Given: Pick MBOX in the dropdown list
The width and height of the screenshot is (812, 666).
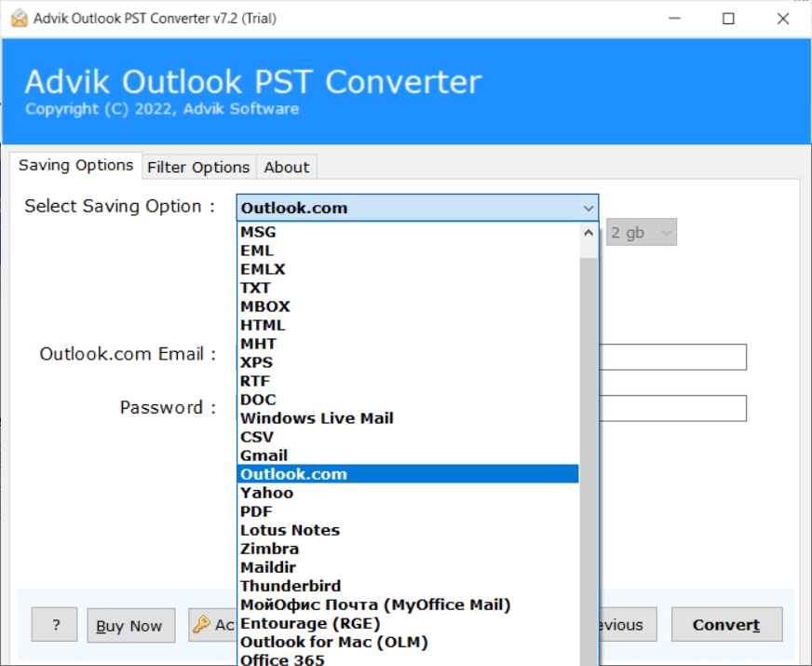Looking at the screenshot, I should pyautogui.click(x=408, y=306).
